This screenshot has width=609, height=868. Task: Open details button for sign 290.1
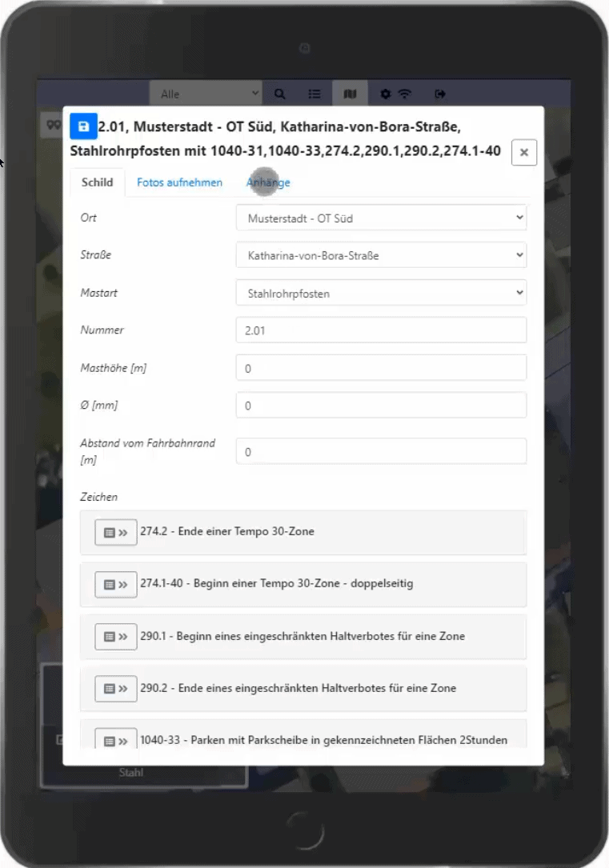[116, 637]
